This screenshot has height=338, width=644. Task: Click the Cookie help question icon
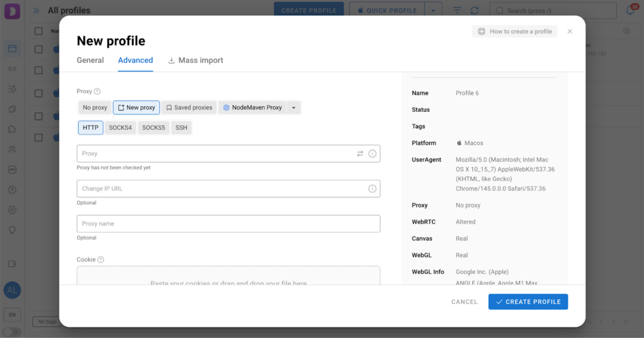tap(101, 259)
